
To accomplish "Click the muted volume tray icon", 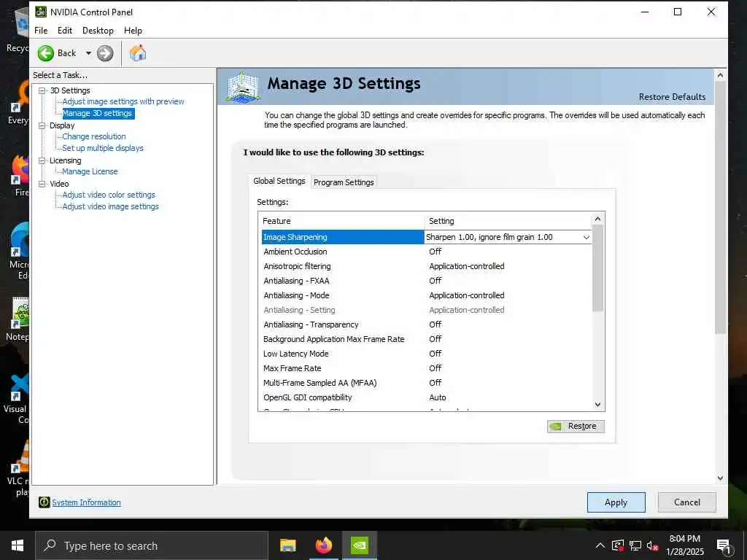I will click(x=653, y=545).
